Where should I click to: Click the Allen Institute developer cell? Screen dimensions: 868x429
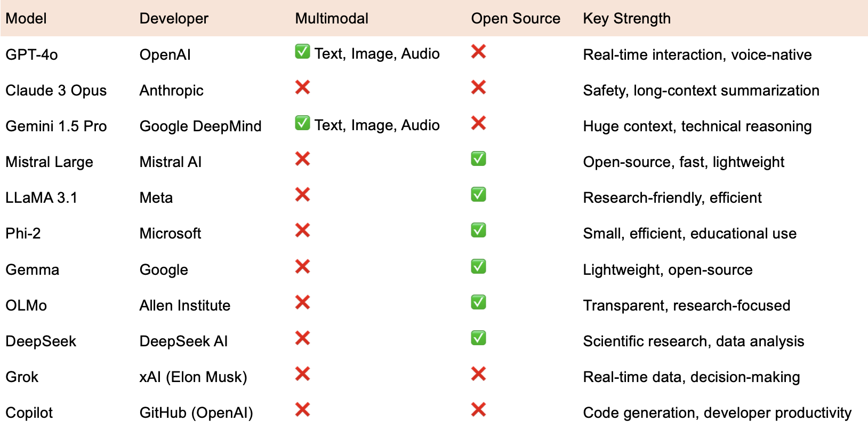click(x=185, y=306)
